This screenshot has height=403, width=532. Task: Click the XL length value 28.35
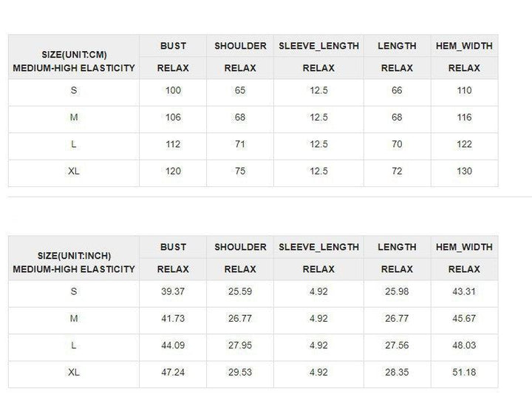(x=397, y=372)
